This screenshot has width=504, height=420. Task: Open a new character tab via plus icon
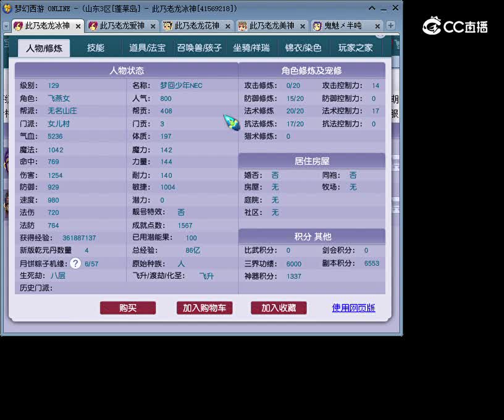(390, 27)
